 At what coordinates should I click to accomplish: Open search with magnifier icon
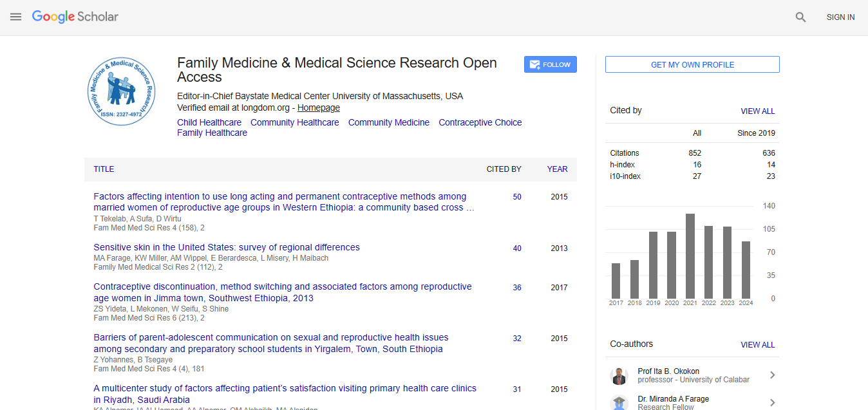800,17
